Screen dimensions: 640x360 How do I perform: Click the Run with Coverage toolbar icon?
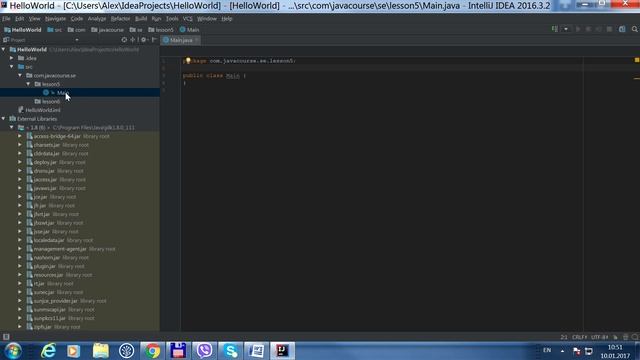(x=598, y=29)
